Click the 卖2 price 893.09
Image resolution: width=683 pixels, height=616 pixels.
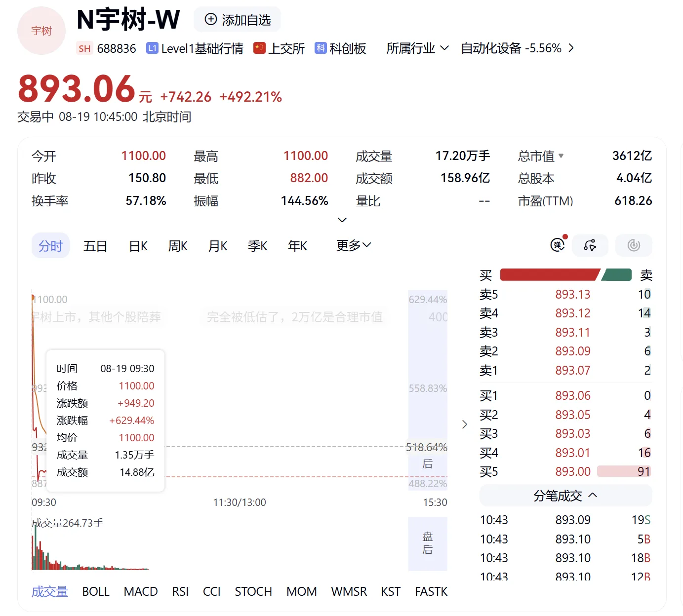[x=572, y=351]
